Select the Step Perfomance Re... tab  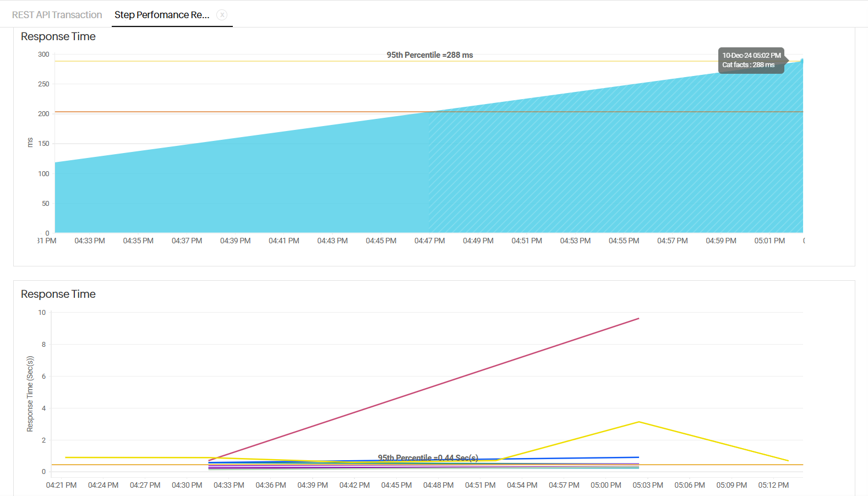(162, 15)
